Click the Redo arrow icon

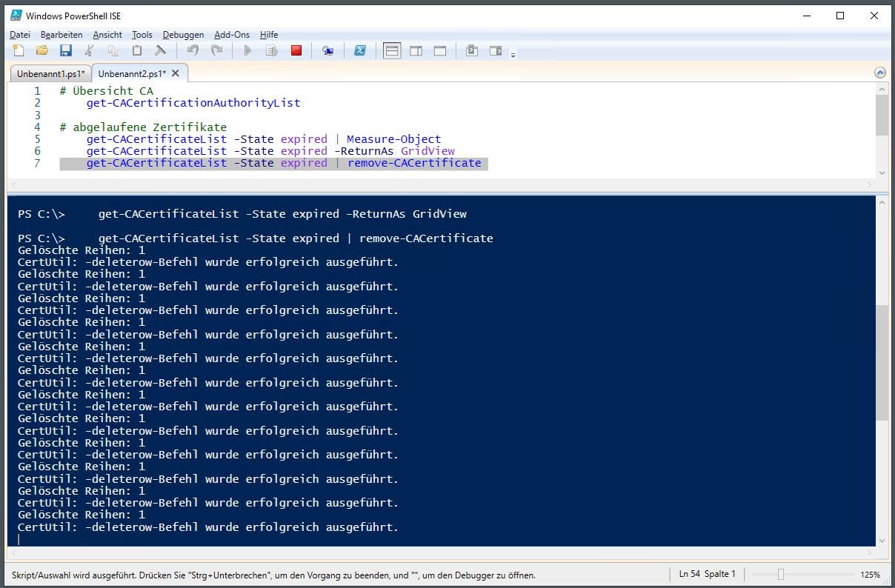pos(216,50)
